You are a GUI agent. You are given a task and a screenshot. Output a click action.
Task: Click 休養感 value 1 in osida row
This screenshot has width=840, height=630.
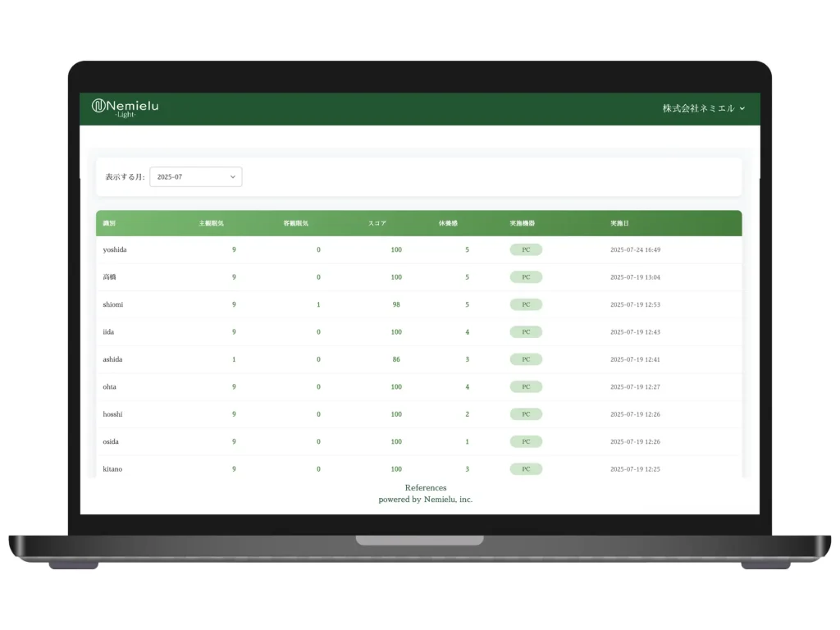467,441
